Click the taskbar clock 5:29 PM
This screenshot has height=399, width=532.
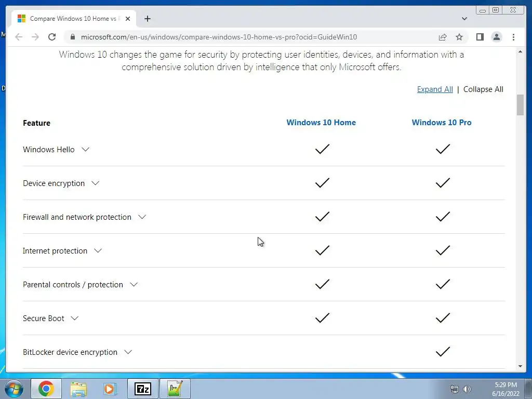pyautogui.click(x=506, y=385)
